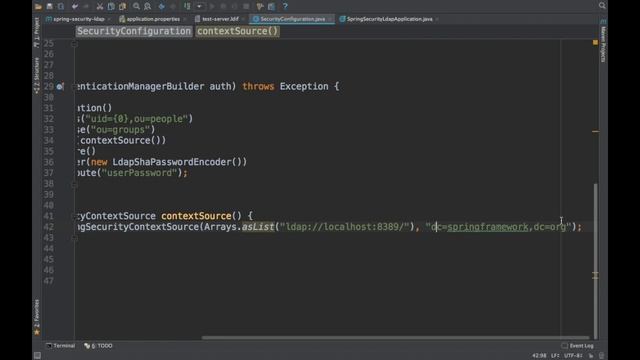Click the Open folder toolbar icon
The width and height of the screenshot is (640, 360).
point(38,6)
